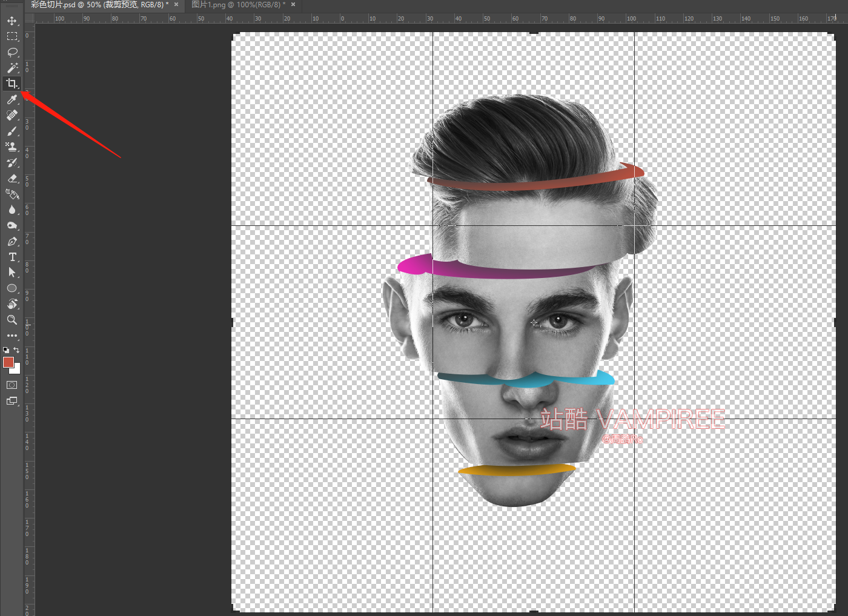Close the 图片1.png tab
848x616 pixels.
293,5
